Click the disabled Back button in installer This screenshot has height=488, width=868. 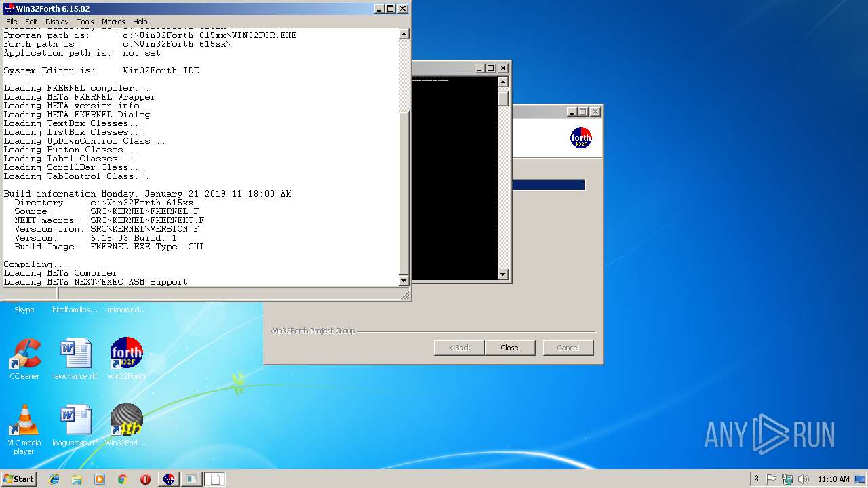(x=459, y=348)
